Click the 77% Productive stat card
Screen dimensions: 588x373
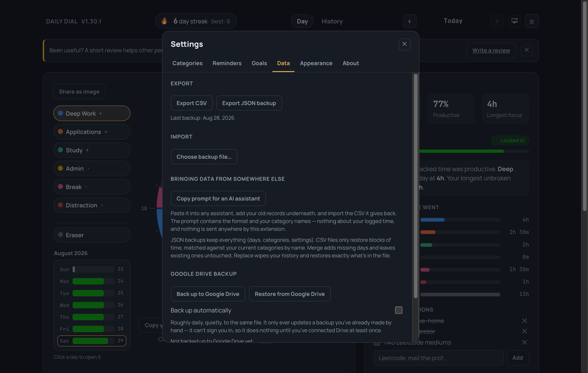(x=451, y=109)
